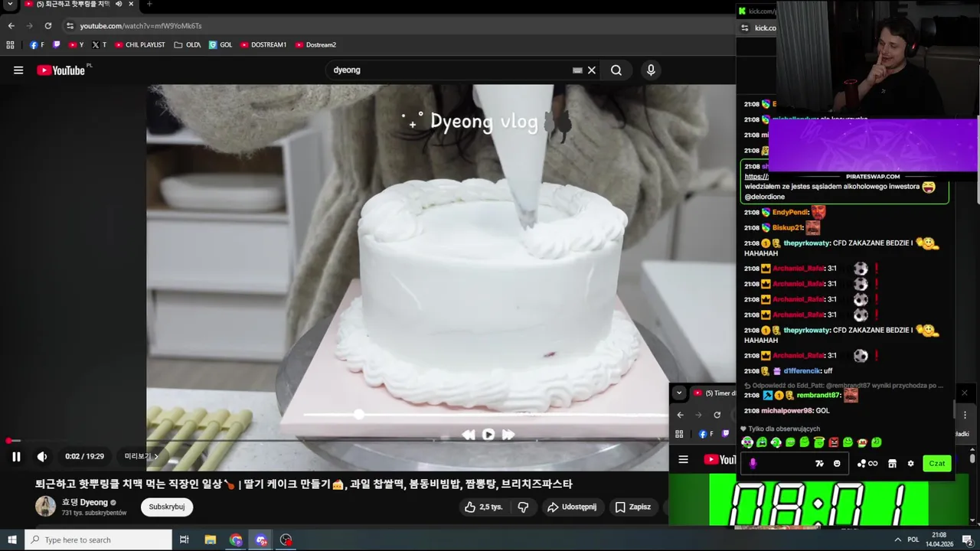Reload page in small Timer browser window
Screen dimensions: 980x551
pyautogui.click(x=717, y=415)
